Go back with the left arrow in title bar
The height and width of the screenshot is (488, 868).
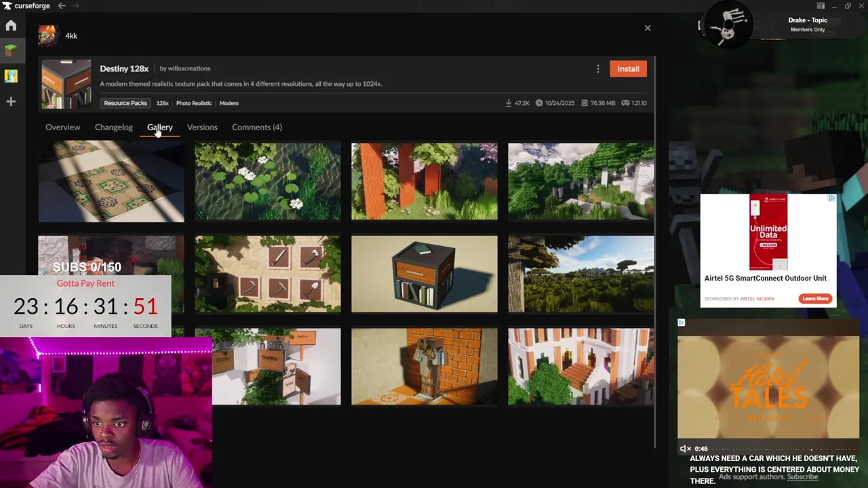(x=62, y=6)
